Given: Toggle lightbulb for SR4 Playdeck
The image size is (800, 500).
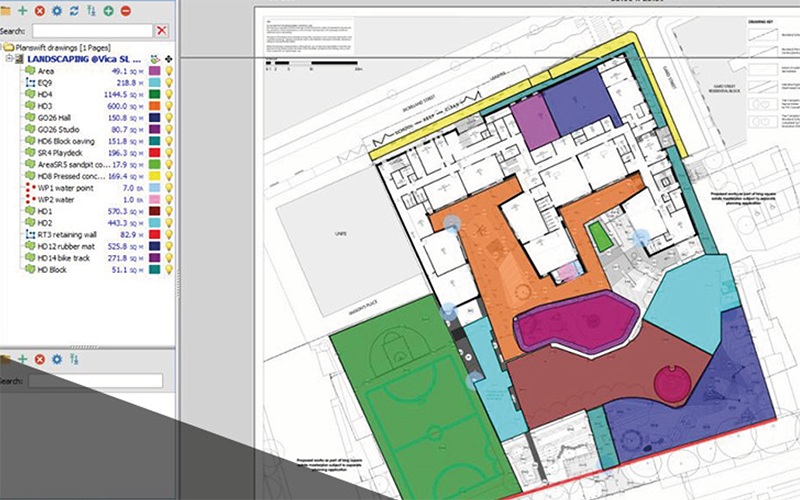Looking at the screenshot, I should (x=168, y=153).
